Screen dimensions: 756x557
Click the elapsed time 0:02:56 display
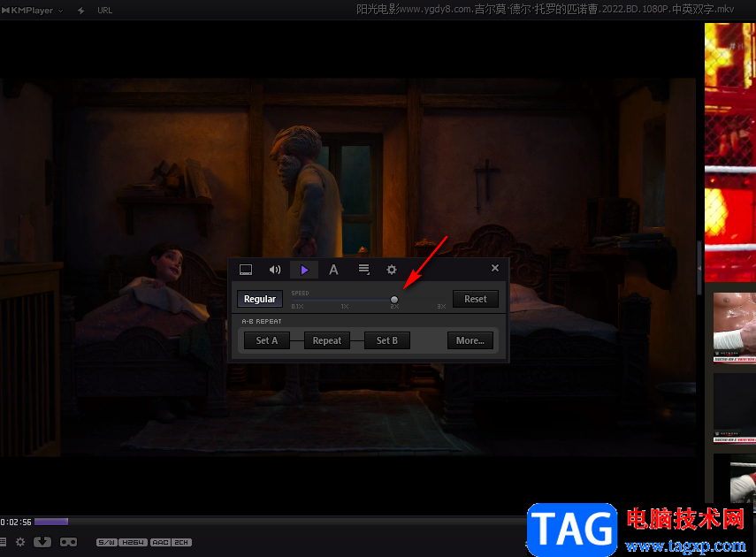point(16,522)
